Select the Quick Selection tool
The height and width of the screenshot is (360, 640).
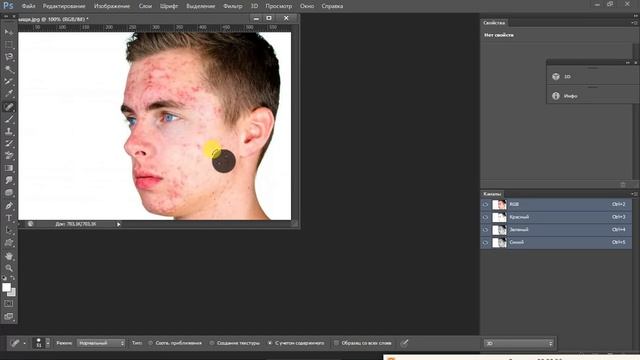(x=9, y=69)
